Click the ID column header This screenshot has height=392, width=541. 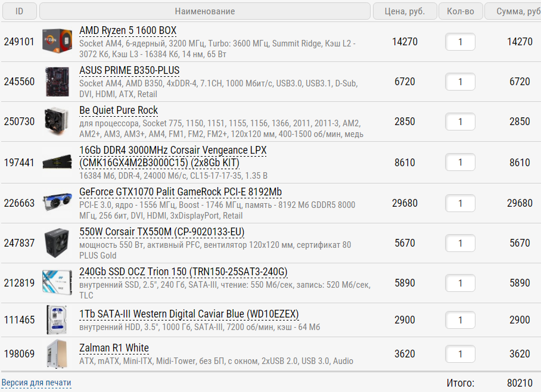click(x=19, y=11)
